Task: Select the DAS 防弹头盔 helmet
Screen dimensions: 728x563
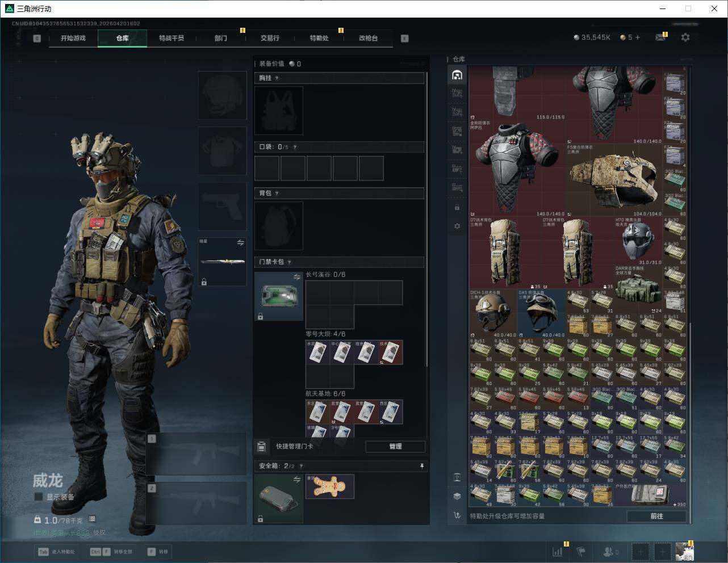Action: point(542,314)
